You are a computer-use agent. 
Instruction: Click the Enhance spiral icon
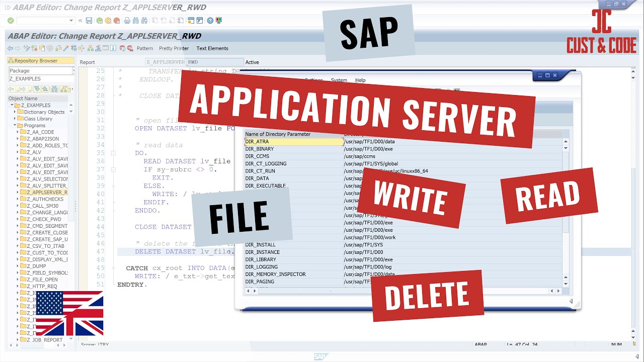[50, 48]
